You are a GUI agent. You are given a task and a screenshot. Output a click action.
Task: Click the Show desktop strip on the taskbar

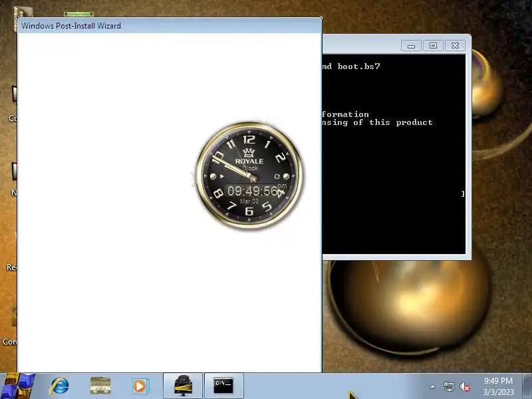pyautogui.click(x=527, y=386)
